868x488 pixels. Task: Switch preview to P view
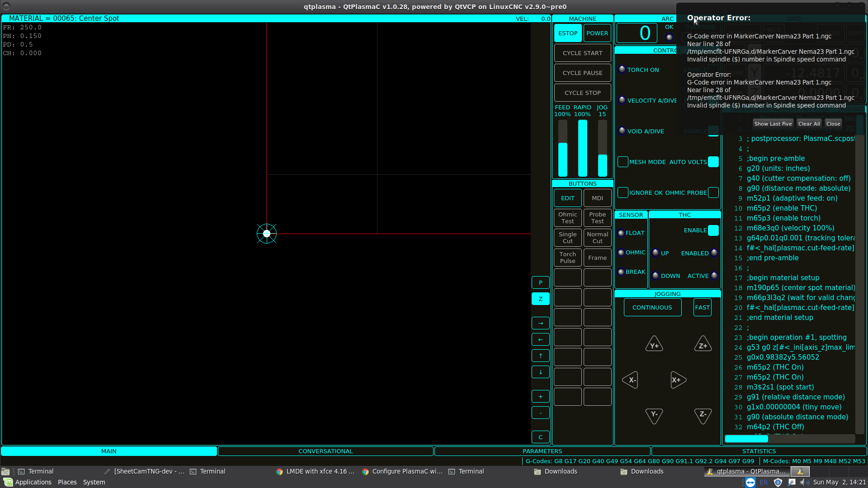coord(541,282)
